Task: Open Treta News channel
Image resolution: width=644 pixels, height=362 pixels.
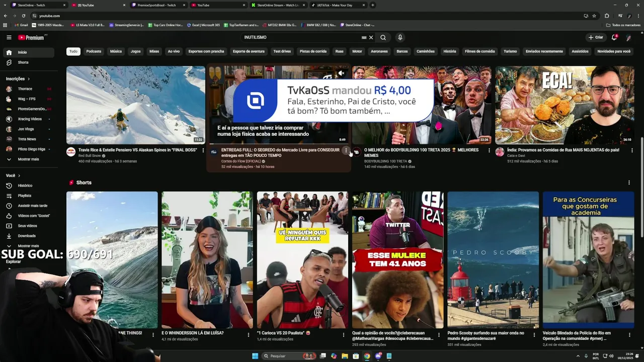Action: pos(29,139)
